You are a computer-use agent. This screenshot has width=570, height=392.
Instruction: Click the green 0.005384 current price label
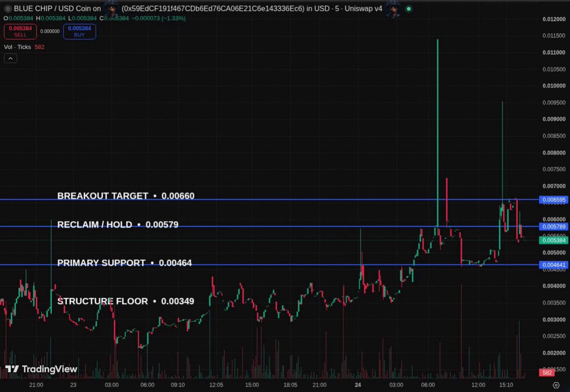pyautogui.click(x=554, y=240)
